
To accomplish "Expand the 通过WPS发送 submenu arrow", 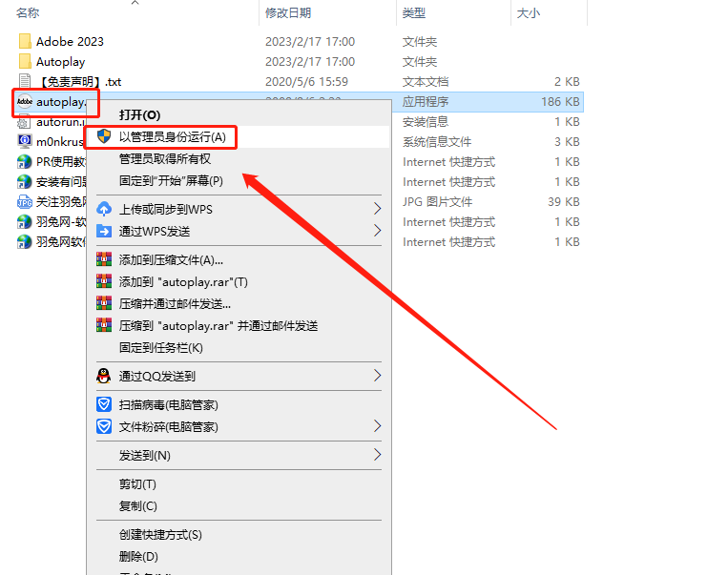I will click(377, 231).
